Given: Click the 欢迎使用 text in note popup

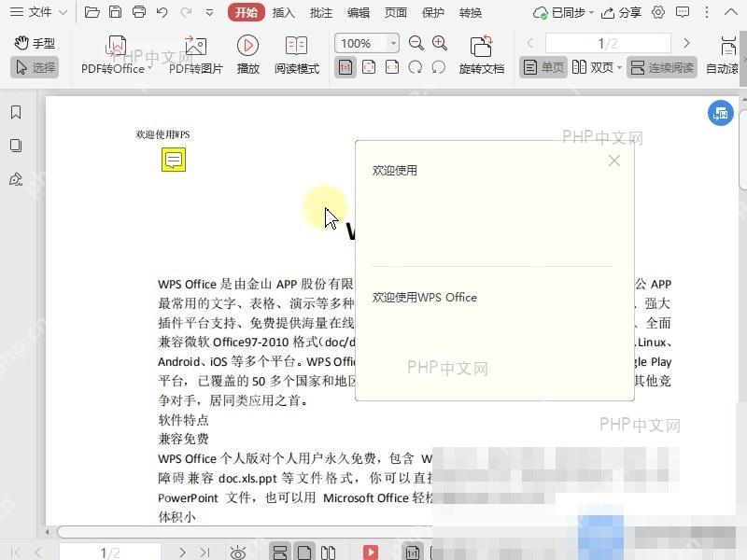Looking at the screenshot, I should coord(394,171).
